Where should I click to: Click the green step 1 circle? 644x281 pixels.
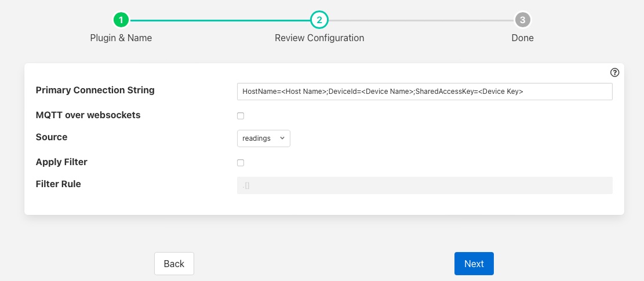[121, 20]
